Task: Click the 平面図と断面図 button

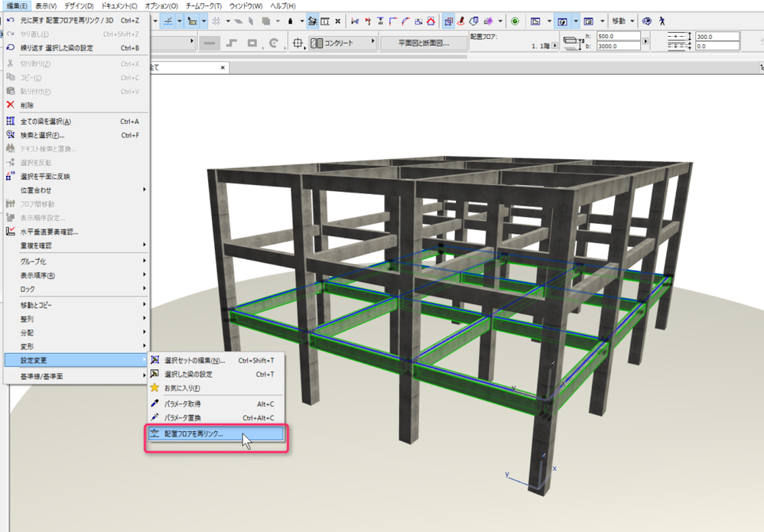Action: coord(424,43)
